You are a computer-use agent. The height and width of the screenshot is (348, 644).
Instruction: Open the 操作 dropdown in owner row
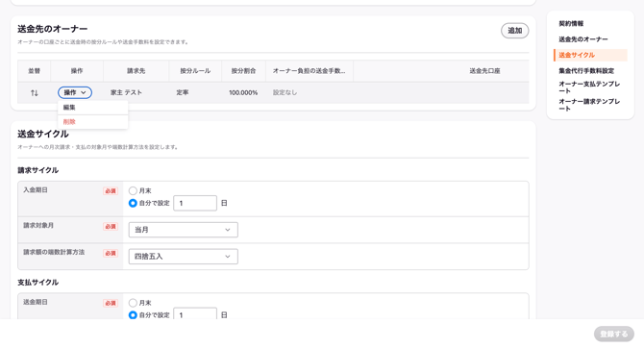[x=75, y=92]
